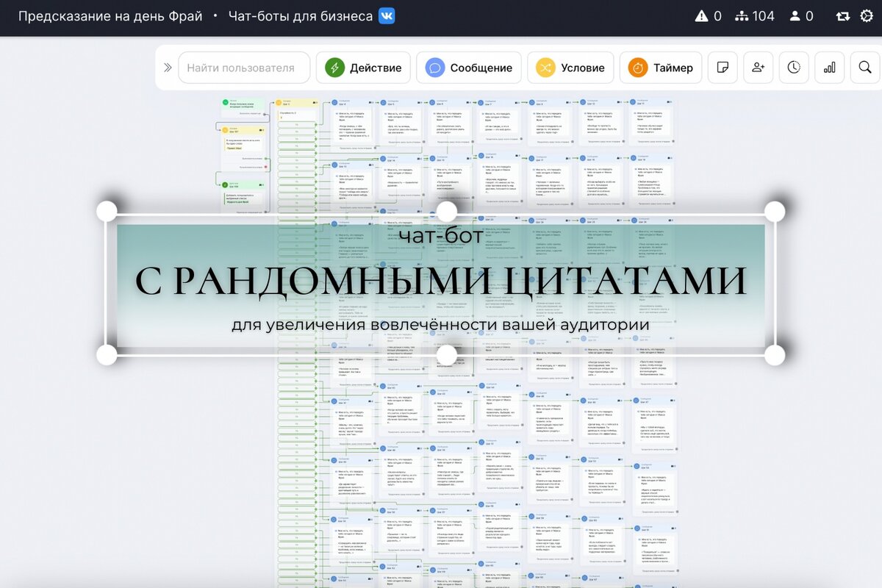Select the bot 'Предсказание на день Фрай'
The width and height of the screenshot is (882, 588).
coord(107,15)
